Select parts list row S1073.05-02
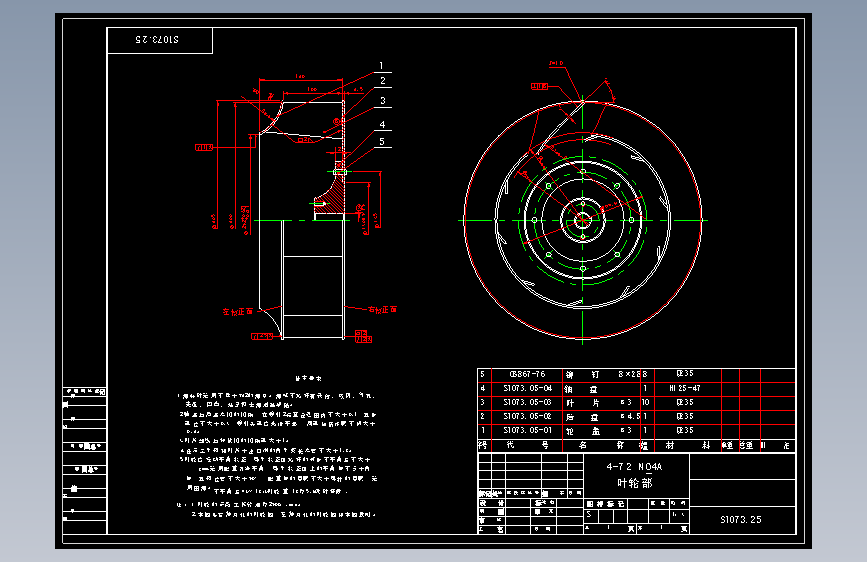 coord(636,417)
